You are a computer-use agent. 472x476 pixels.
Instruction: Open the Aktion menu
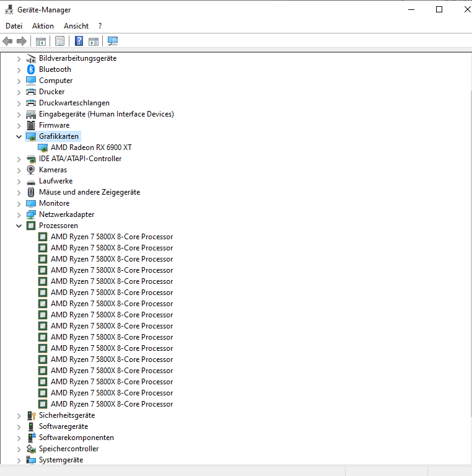[43, 26]
